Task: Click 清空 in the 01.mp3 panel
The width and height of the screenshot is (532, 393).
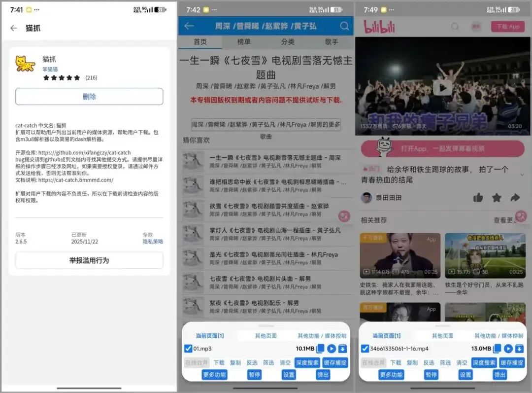Action: [x=285, y=363]
